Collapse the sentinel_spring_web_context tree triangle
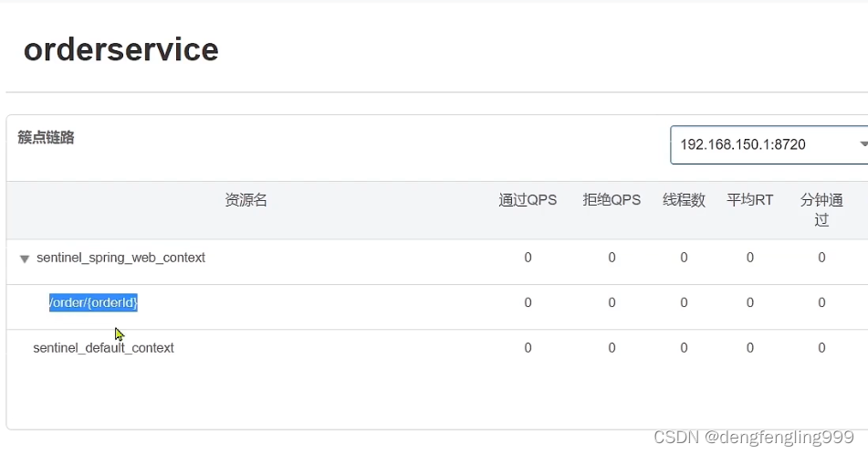868x455 pixels. (x=25, y=259)
